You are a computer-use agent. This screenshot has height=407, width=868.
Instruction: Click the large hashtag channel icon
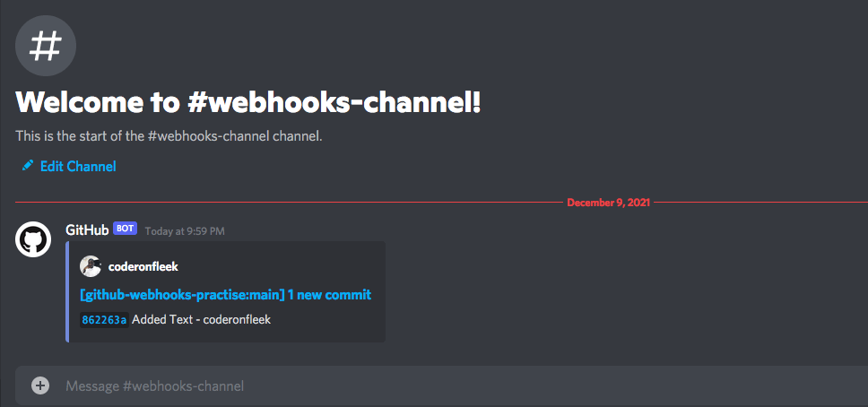46,46
